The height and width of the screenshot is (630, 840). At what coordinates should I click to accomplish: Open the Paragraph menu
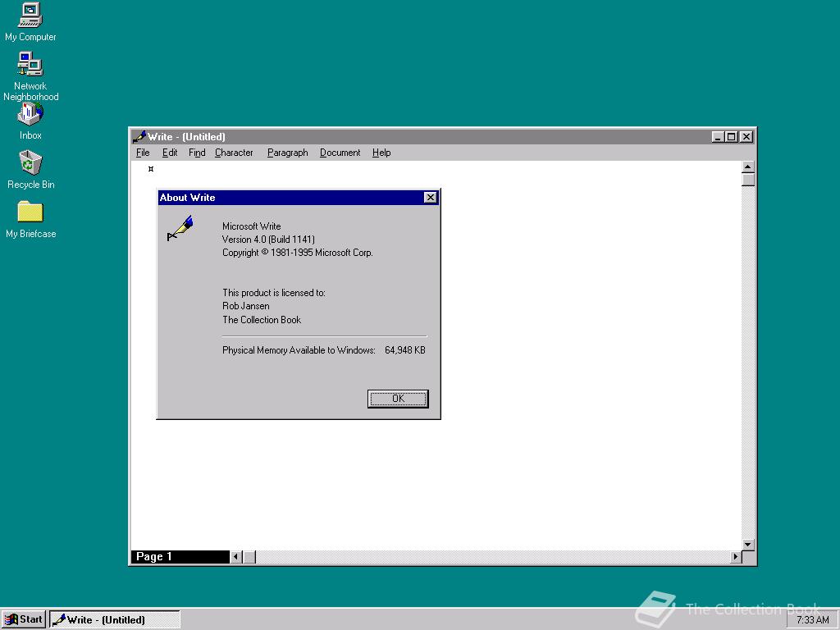tap(288, 153)
